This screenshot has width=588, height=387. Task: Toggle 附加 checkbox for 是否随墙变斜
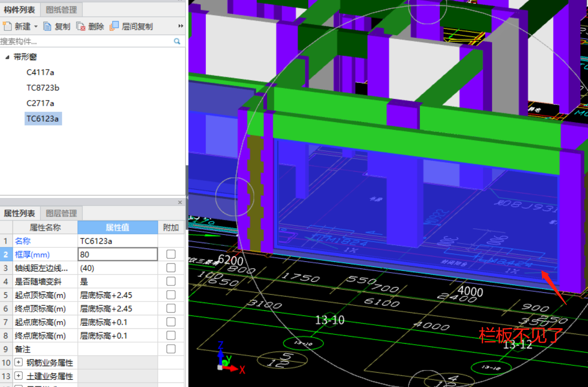(x=171, y=281)
